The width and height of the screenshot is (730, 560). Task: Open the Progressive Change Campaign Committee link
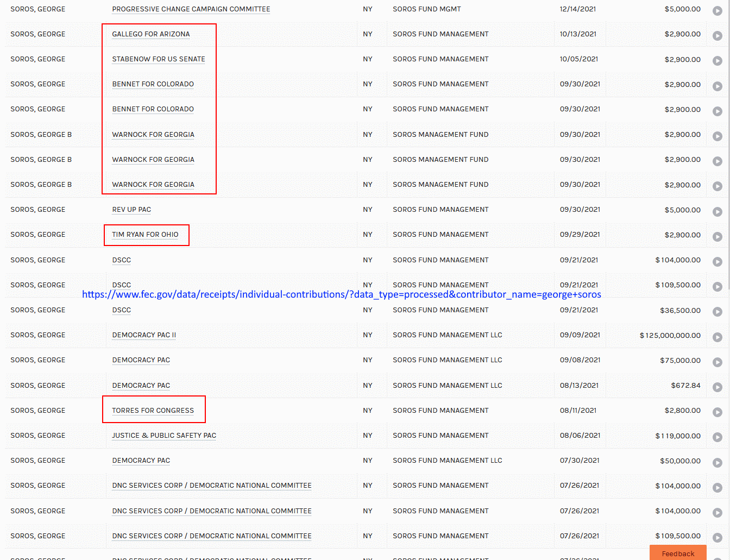point(191,9)
